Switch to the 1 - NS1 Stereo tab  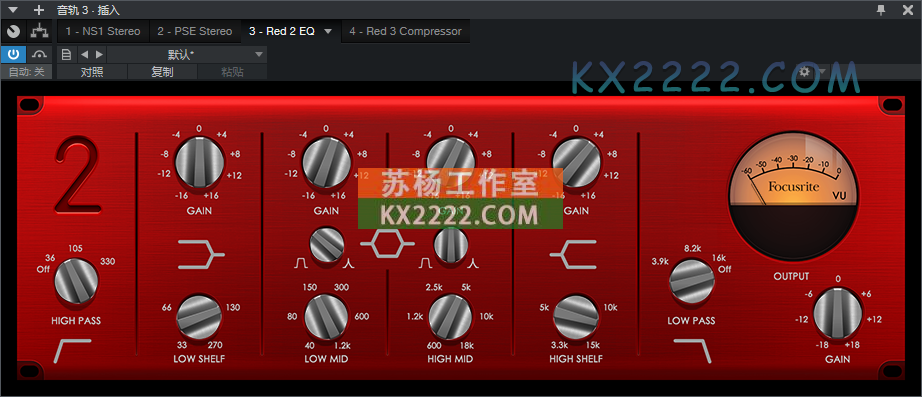pyautogui.click(x=103, y=31)
